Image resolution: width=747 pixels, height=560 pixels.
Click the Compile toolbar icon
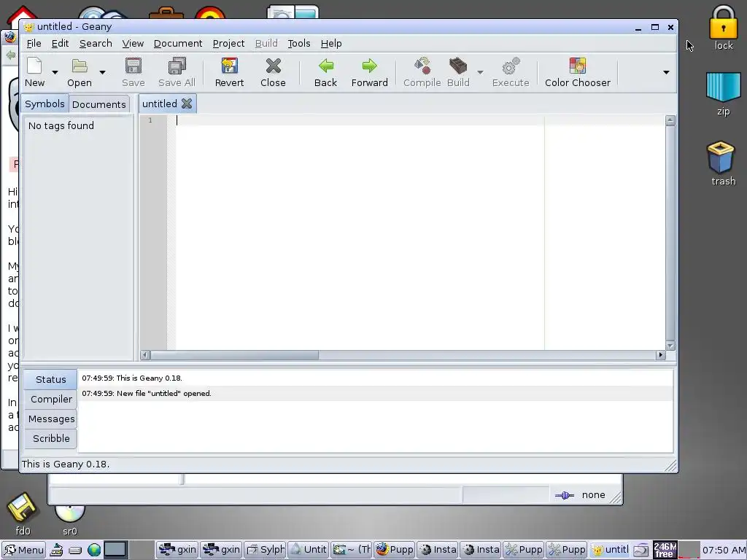click(x=422, y=72)
